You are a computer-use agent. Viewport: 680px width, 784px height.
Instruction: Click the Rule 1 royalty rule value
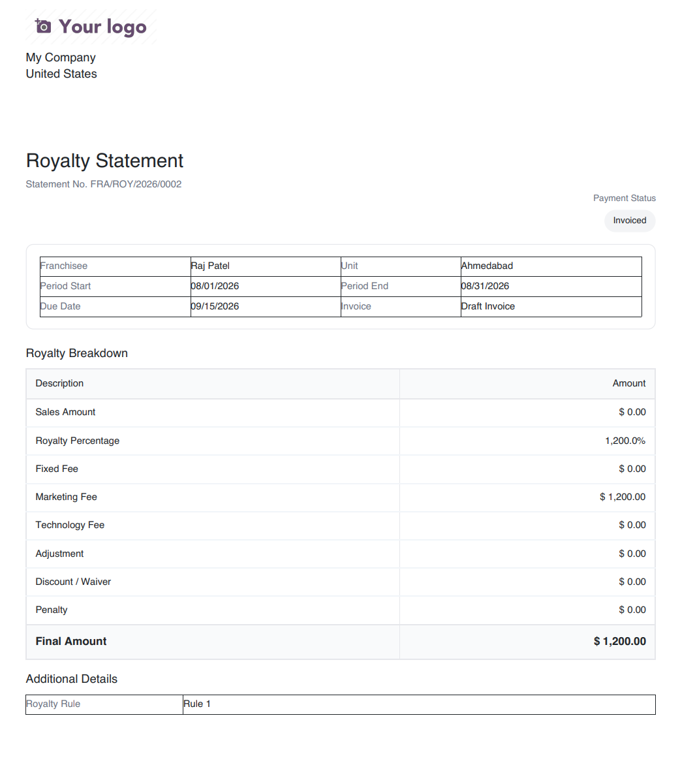[197, 704]
